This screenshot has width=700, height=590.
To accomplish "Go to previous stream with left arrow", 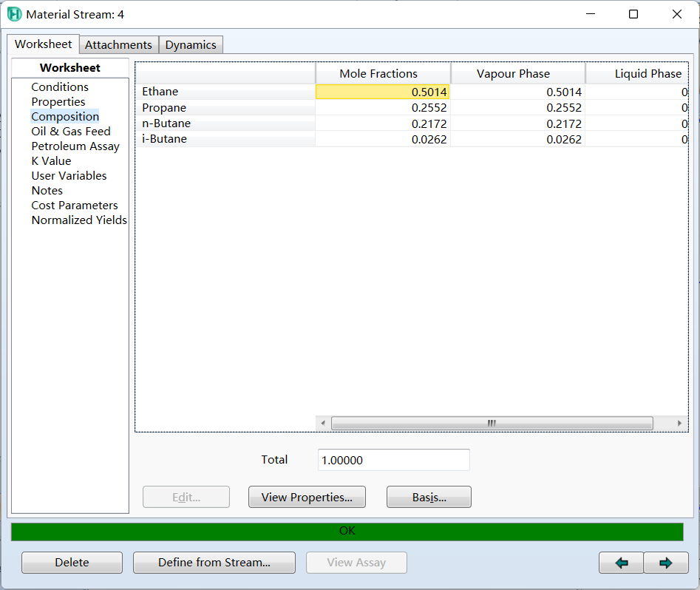I will click(x=621, y=563).
